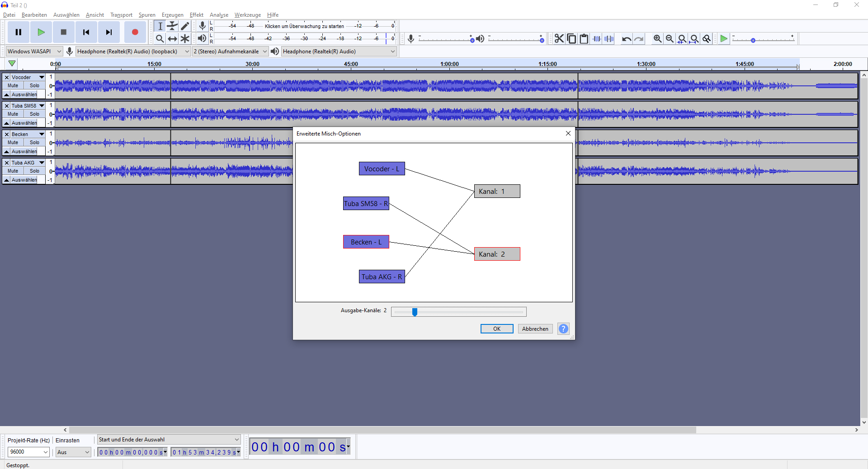Toggle Mute on Tuba AKG track
Screen dimensions: 868x469
coord(13,171)
